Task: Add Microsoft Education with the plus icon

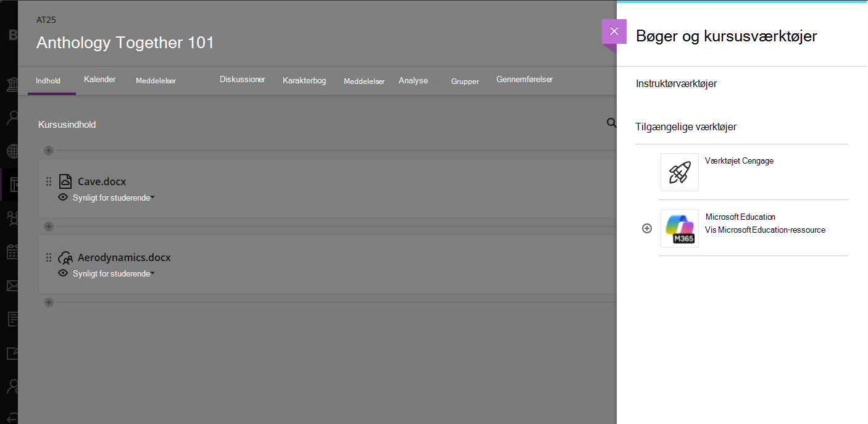Action: [x=647, y=228]
